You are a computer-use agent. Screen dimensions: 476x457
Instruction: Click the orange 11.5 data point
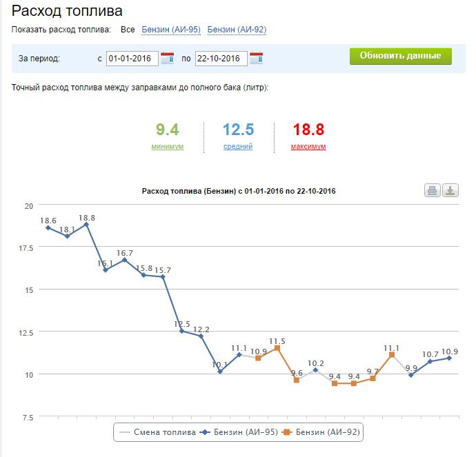(277, 348)
